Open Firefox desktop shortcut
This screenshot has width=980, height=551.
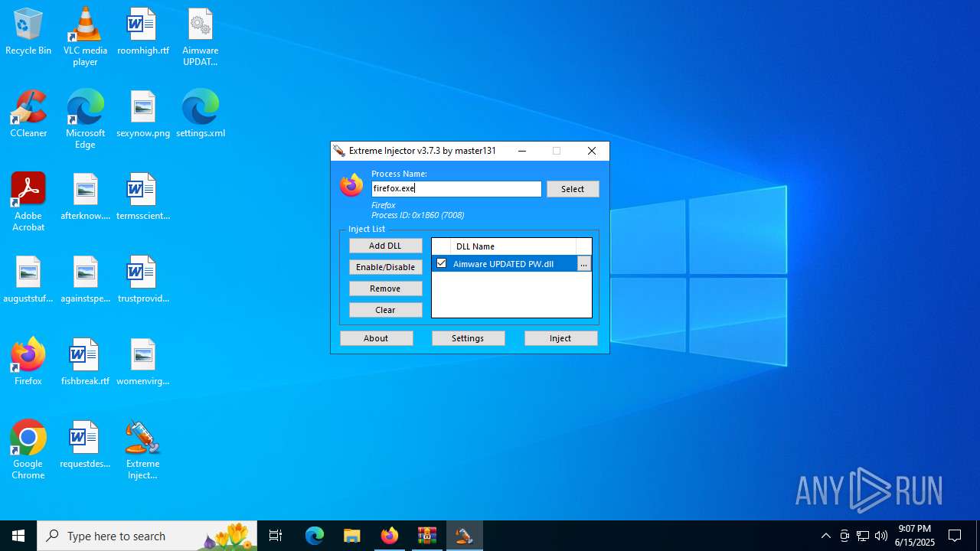pyautogui.click(x=28, y=362)
